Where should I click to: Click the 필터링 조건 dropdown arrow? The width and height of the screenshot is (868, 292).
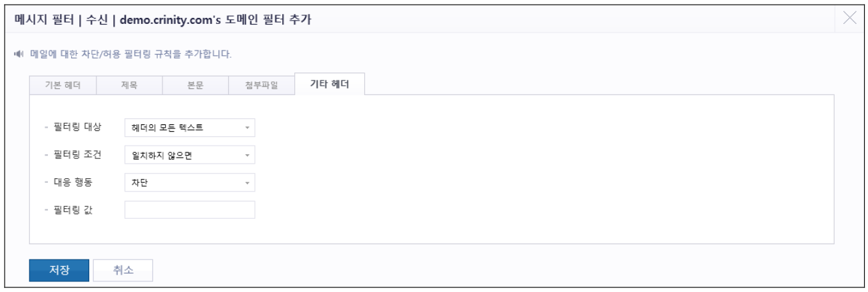(x=246, y=156)
